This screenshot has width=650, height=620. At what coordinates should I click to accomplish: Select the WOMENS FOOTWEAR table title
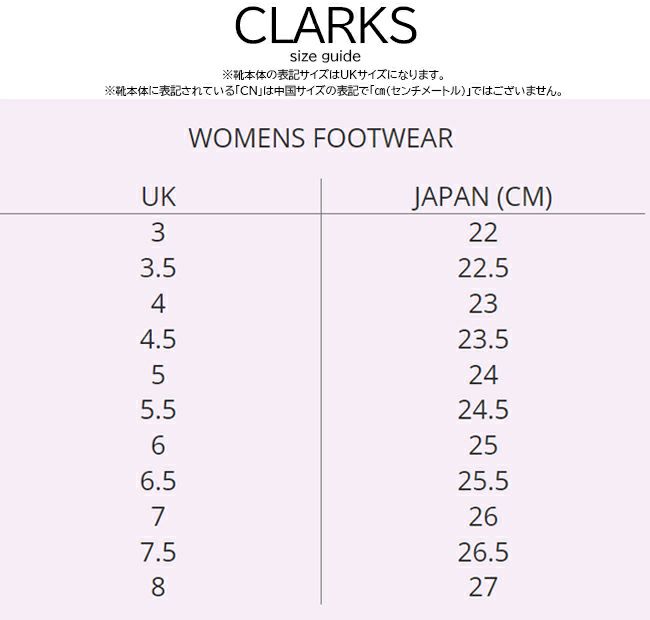coord(320,138)
